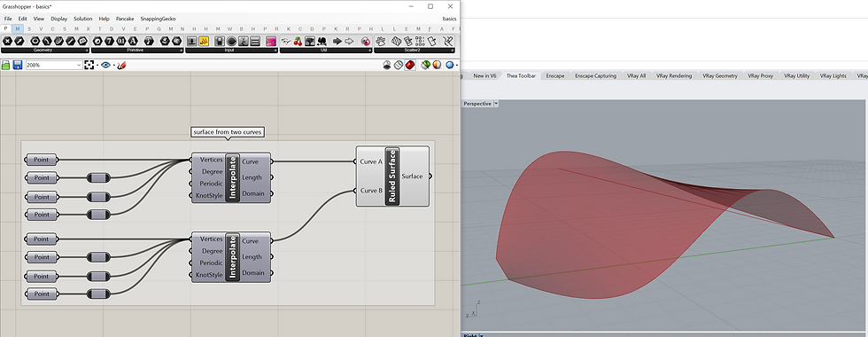The width and height of the screenshot is (868, 337).
Task: Click the Curve B input of Ruled Surface
Action: click(370, 191)
